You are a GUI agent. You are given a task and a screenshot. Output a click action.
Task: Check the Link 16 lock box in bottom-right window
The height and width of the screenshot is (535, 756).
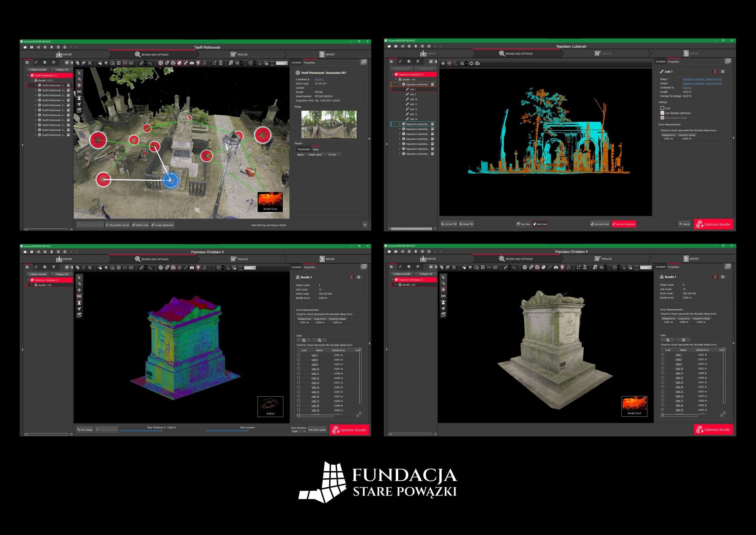click(663, 396)
